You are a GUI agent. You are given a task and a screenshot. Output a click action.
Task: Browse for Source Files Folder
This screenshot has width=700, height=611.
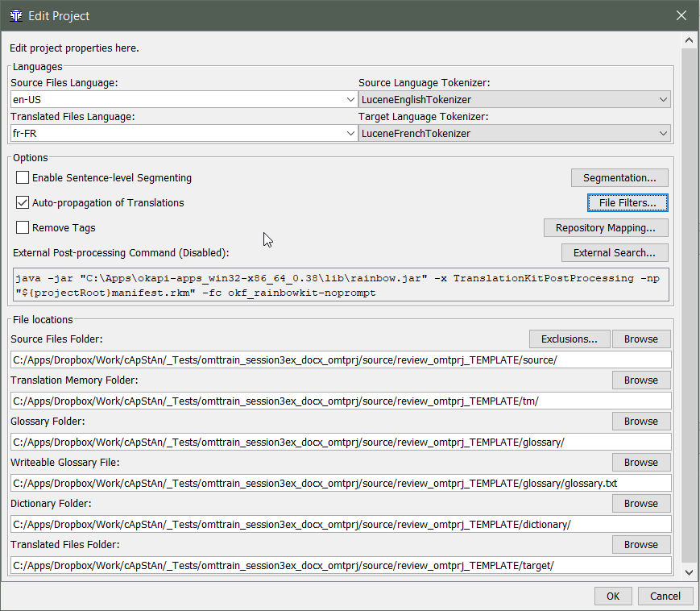coord(641,339)
